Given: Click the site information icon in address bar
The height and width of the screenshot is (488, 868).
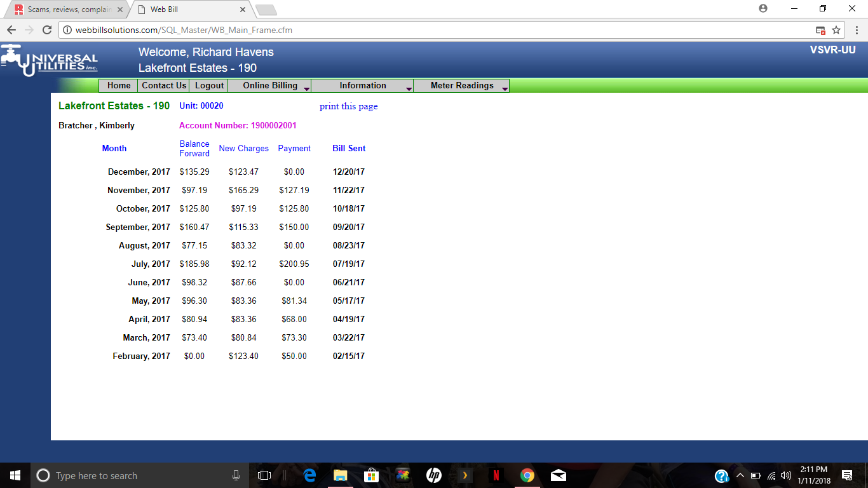Looking at the screenshot, I should (67, 30).
